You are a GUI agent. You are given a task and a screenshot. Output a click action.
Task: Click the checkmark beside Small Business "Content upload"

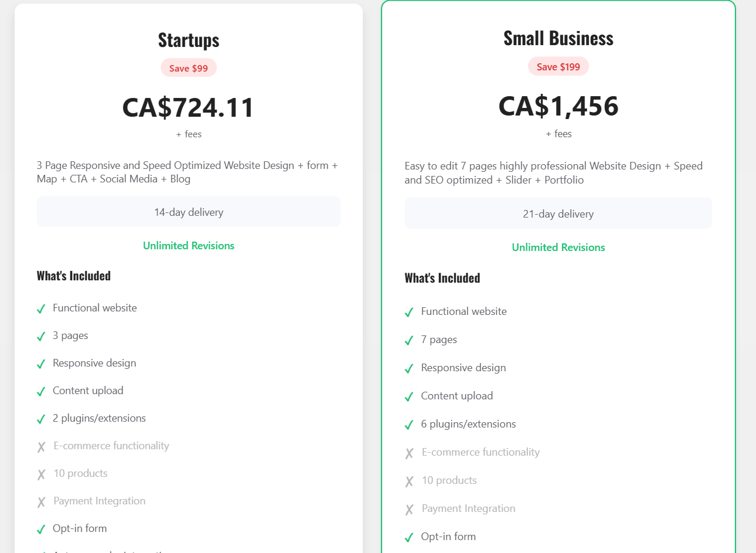point(409,397)
